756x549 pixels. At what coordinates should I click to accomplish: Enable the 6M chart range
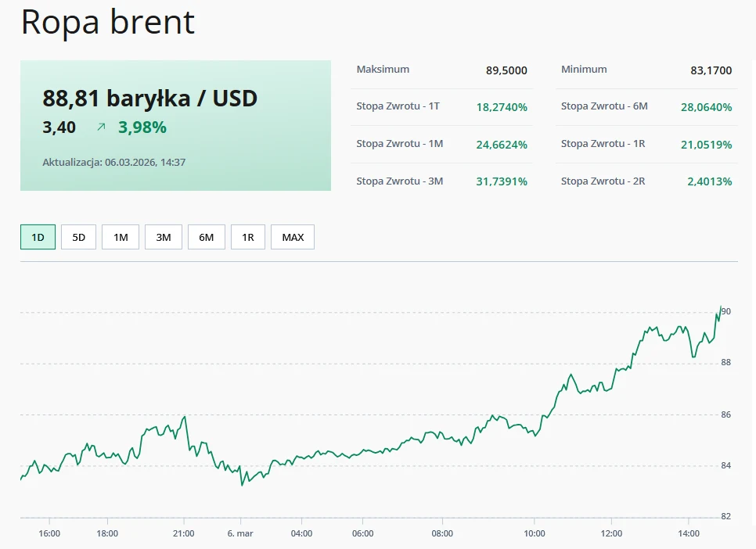pos(206,236)
